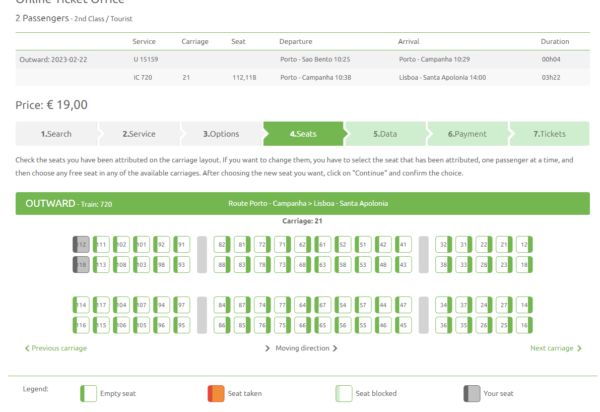Choose seat 66

(x=303, y=325)
